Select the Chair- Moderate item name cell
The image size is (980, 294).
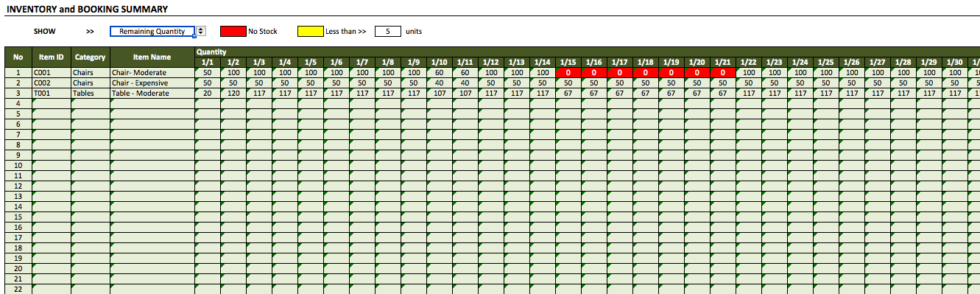(x=152, y=73)
